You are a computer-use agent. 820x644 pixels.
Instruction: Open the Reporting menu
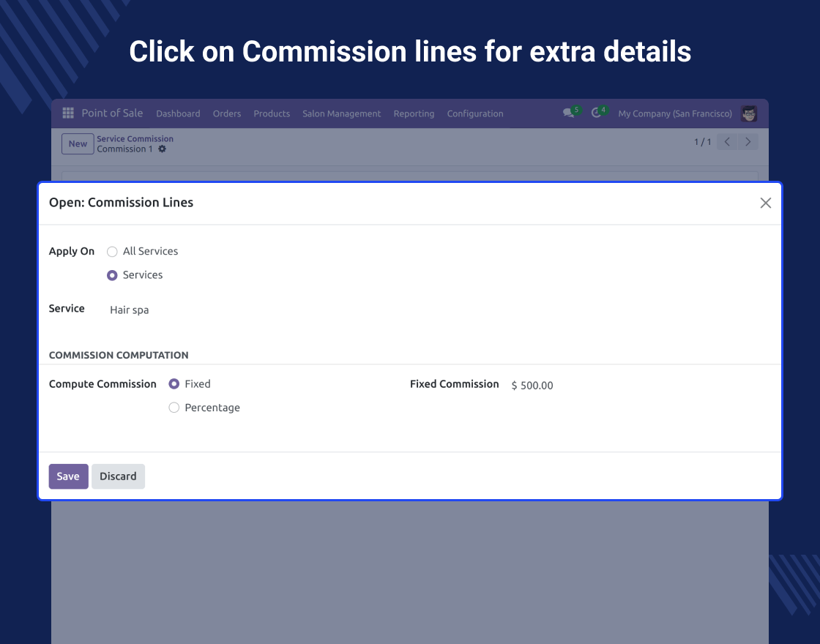coord(414,113)
